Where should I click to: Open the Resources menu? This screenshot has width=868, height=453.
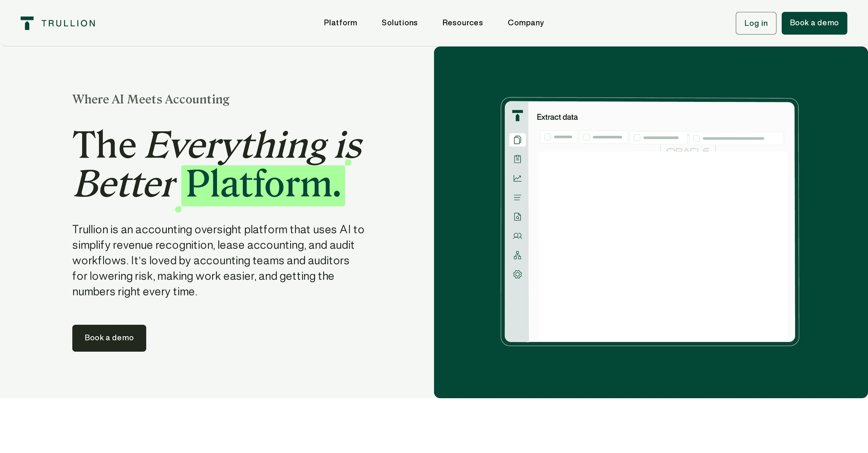point(462,23)
